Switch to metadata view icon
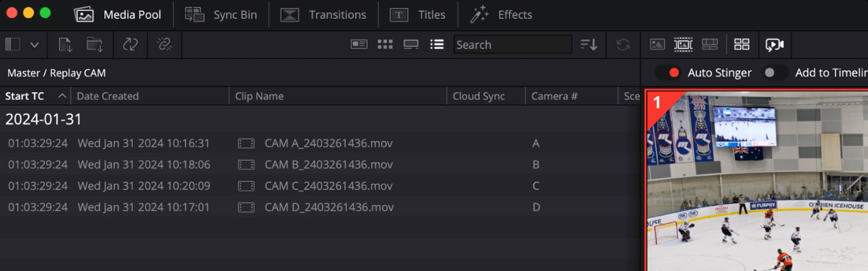Image resolution: width=868 pixels, height=271 pixels. coord(359,45)
